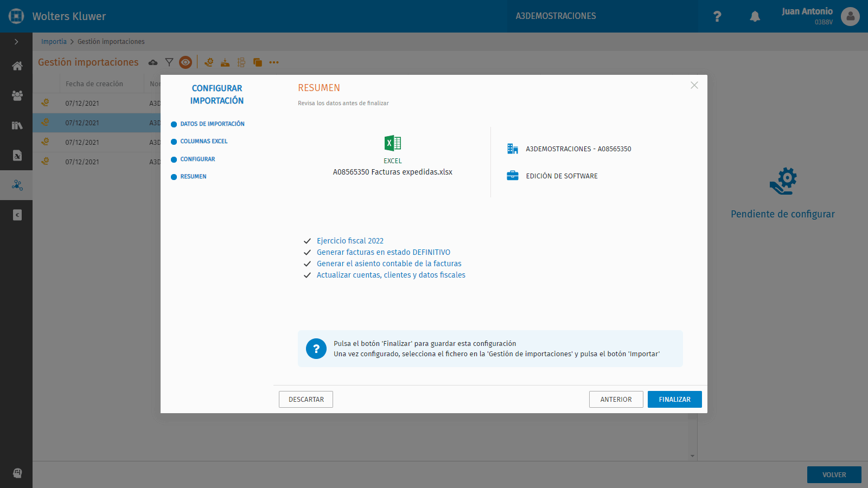
Task: Click the status icon of the highlighted row
Action: click(x=45, y=123)
